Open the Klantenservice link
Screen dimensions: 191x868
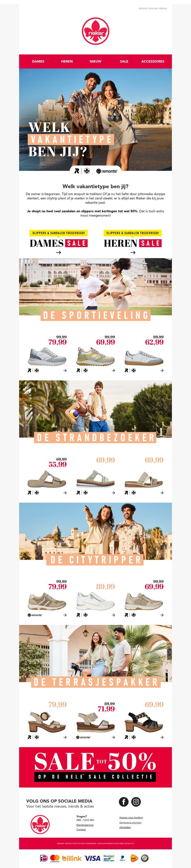coord(85,825)
